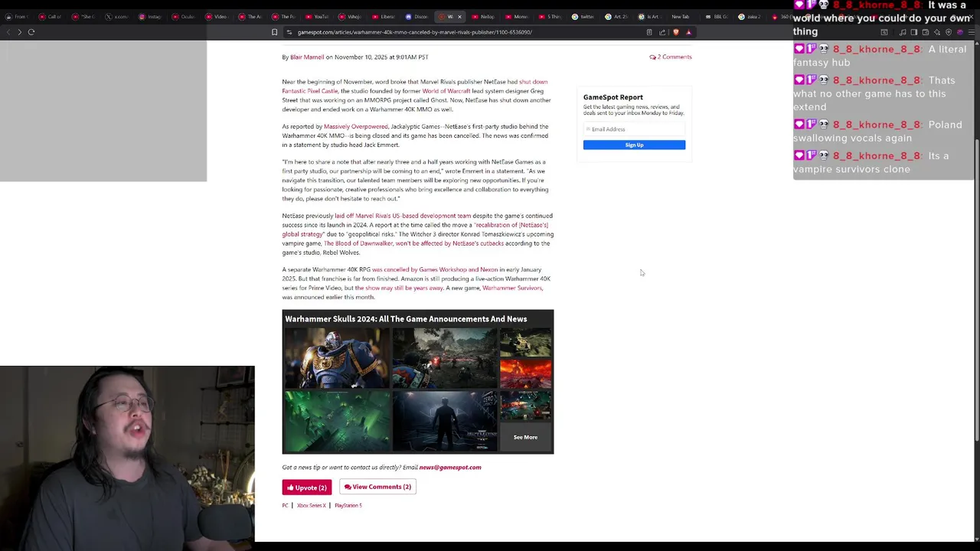Open The Blood of Dawnwalker link
This screenshot has height=551, width=980.
pyautogui.click(x=413, y=243)
